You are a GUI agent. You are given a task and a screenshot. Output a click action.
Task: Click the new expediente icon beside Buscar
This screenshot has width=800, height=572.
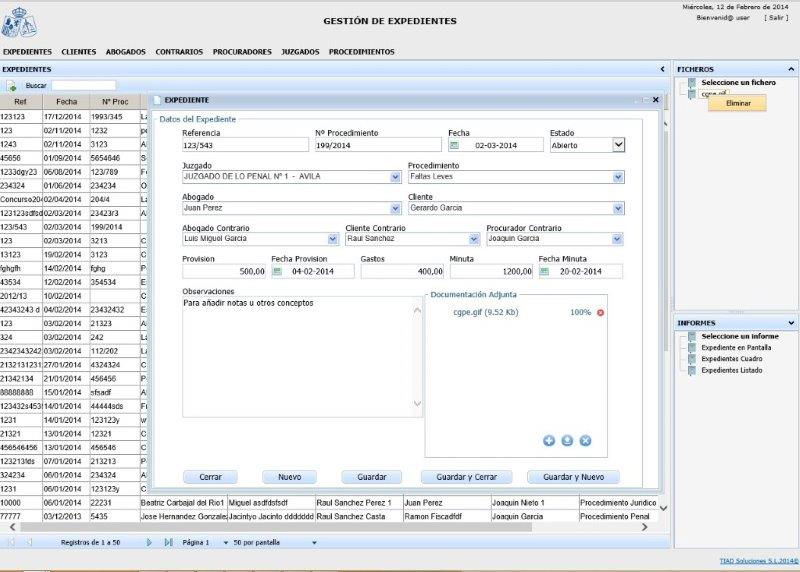(12, 86)
